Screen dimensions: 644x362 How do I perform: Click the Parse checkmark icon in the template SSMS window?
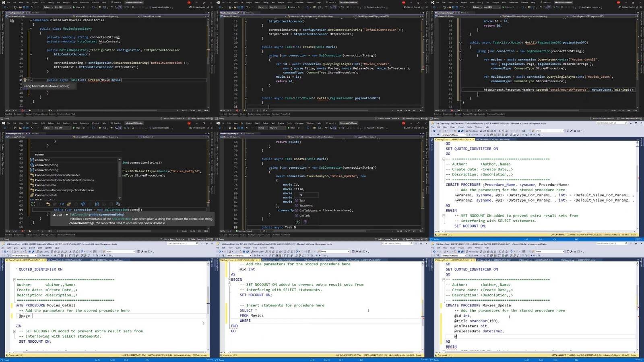[x=484, y=135]
